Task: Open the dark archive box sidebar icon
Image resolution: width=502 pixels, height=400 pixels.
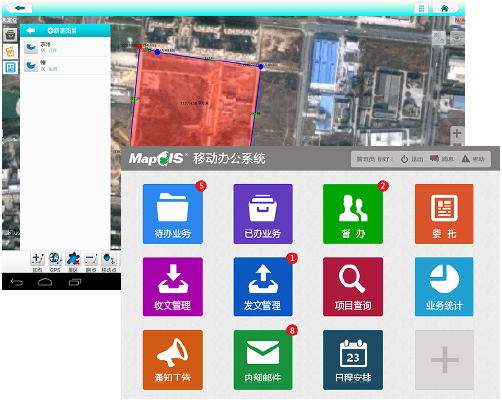Action: coord(10,35)
